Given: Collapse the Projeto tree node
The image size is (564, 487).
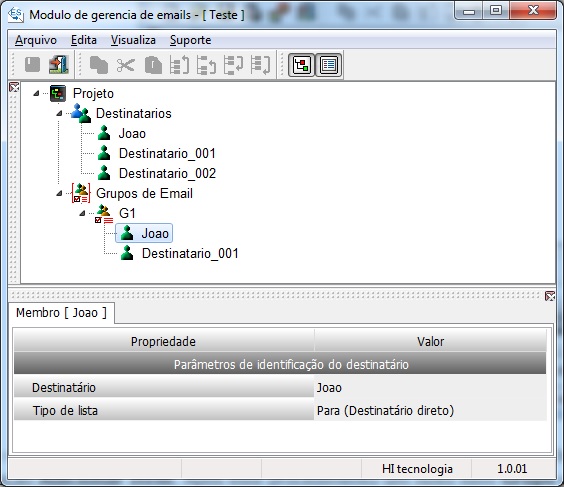Looking at the screenshot, I should [x=36, y=94].
